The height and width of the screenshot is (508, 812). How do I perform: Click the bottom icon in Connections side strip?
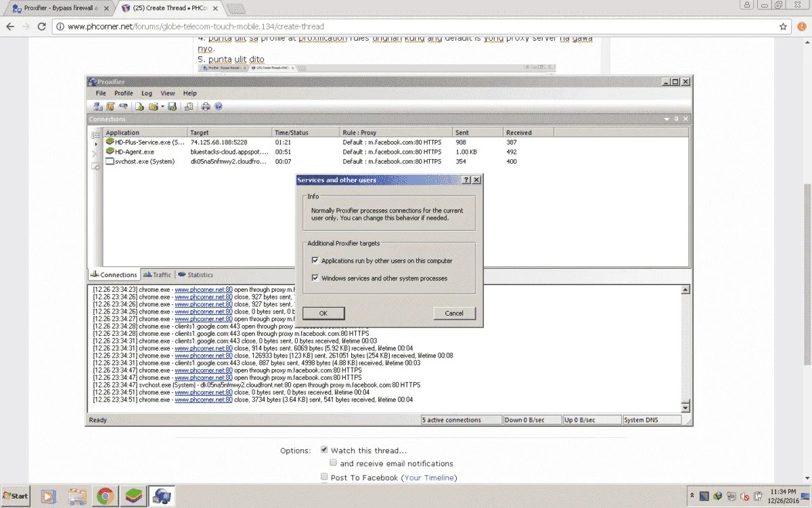pos(95,165)
